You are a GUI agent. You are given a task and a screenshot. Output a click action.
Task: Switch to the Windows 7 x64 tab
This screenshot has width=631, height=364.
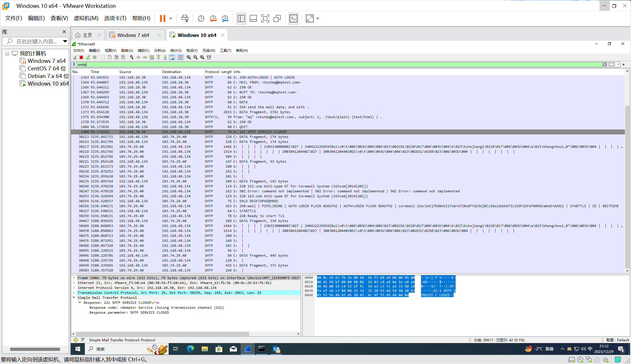(x=133, y=35)
